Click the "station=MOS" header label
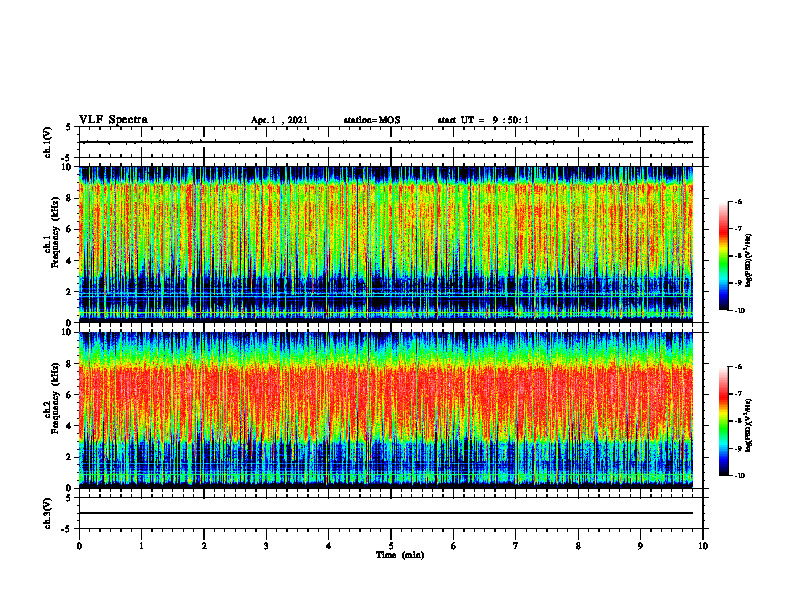 pyautogui.click(x=372, y=120)
